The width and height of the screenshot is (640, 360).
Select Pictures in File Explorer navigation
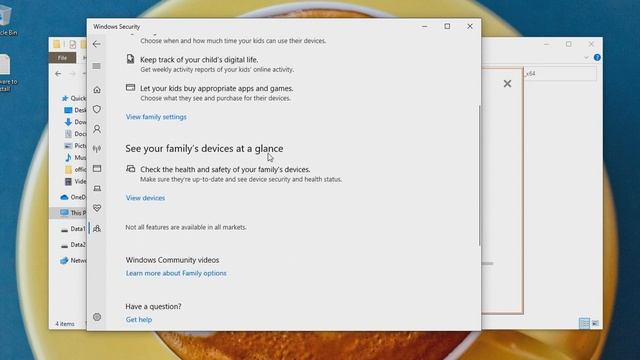coord(76,146)
